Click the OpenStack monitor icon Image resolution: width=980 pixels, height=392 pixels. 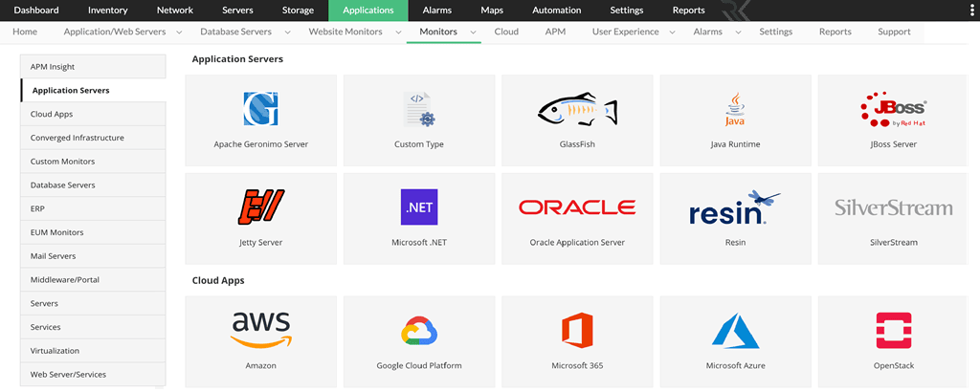coord(892,331)
